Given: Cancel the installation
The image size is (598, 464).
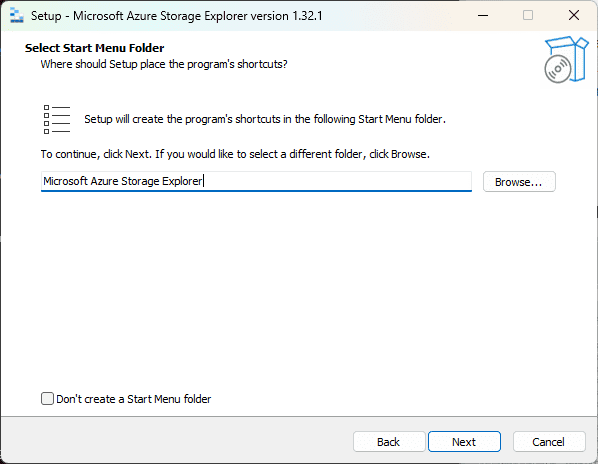Looking at the screenshot, I should [x=549, y=442].
